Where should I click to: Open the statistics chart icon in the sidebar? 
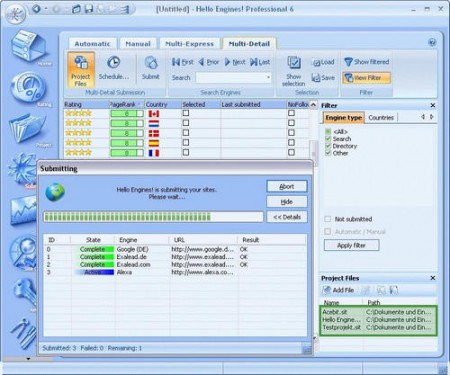click(23, 211)
